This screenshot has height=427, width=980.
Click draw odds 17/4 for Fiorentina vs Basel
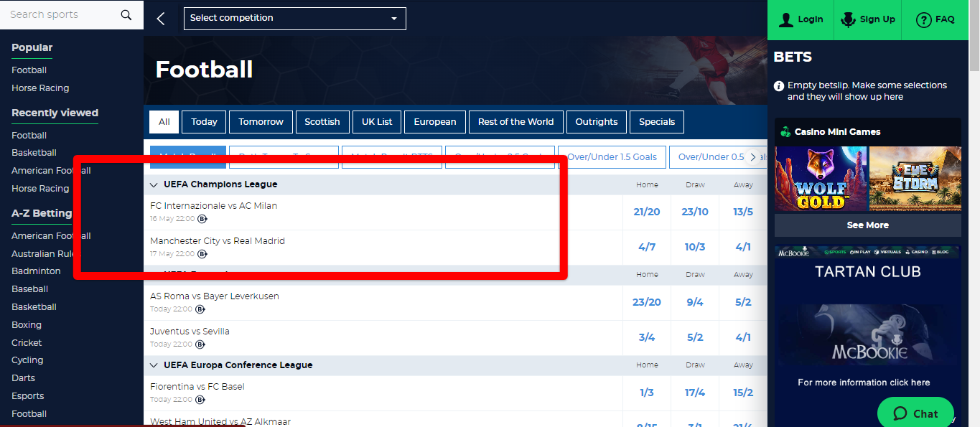coord(695,393)
